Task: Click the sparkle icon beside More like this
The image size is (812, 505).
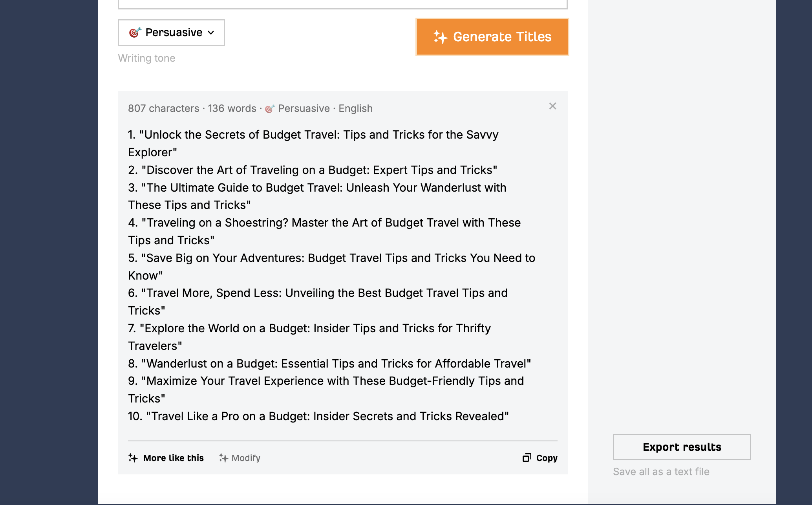Action: click(x=133, y=458)
